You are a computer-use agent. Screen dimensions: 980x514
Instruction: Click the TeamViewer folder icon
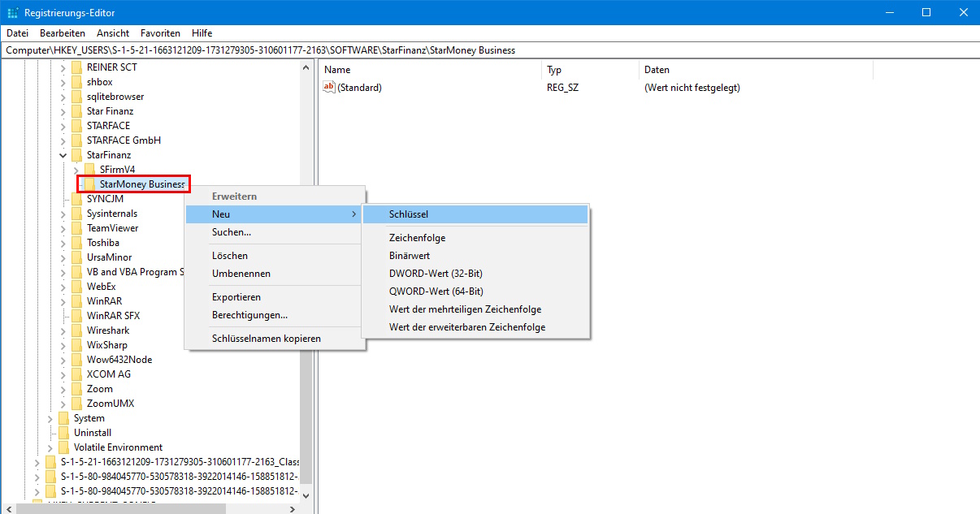point(77,228)
